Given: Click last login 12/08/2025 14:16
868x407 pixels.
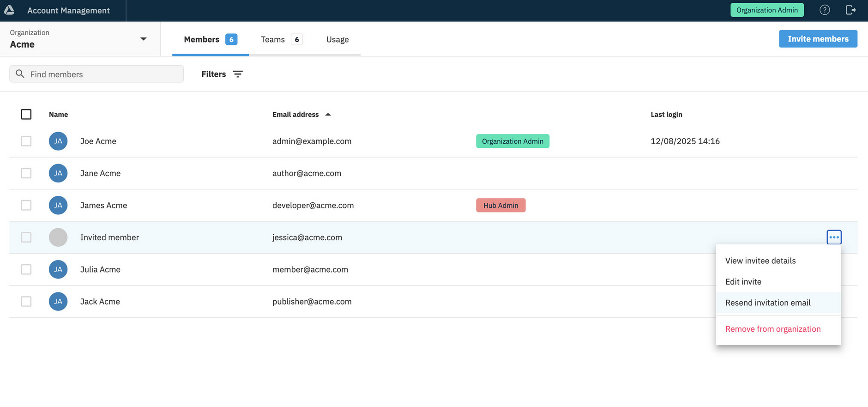Looking at the screenshot, I should tap(685, 141).
